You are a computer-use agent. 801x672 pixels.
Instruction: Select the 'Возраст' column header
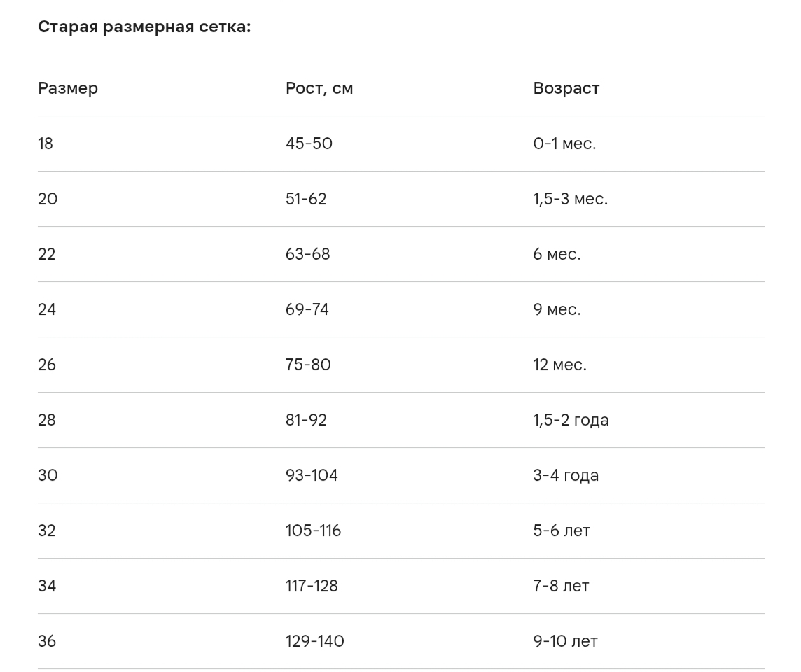click(566, 88)
